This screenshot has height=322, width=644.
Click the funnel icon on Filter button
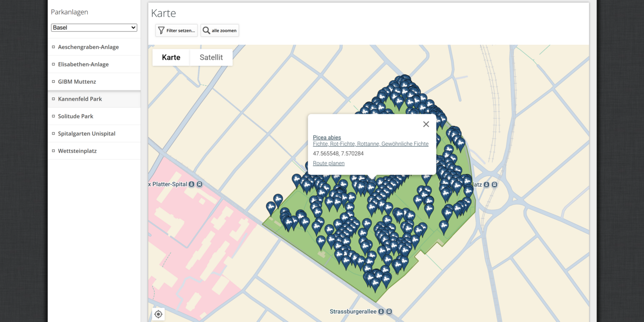(x=161, y=31)
